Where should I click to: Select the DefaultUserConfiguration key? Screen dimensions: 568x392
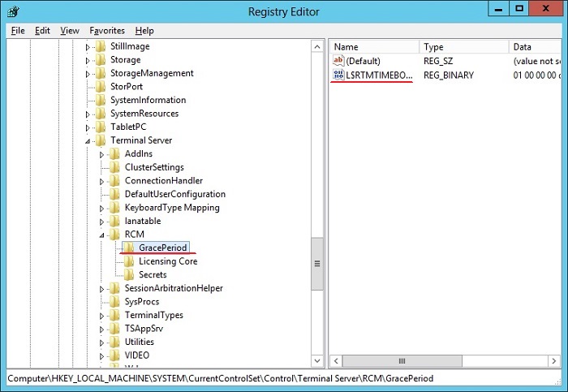point(174,194)
